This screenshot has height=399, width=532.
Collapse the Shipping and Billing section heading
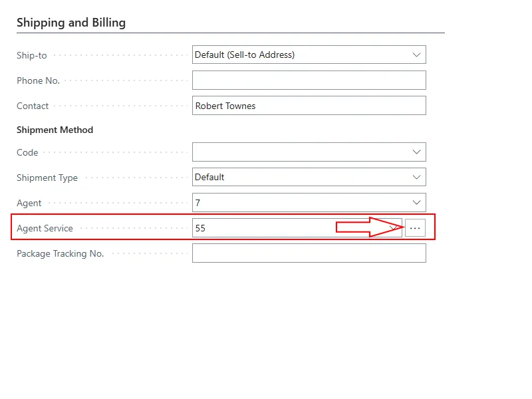[x=71, y=23]
